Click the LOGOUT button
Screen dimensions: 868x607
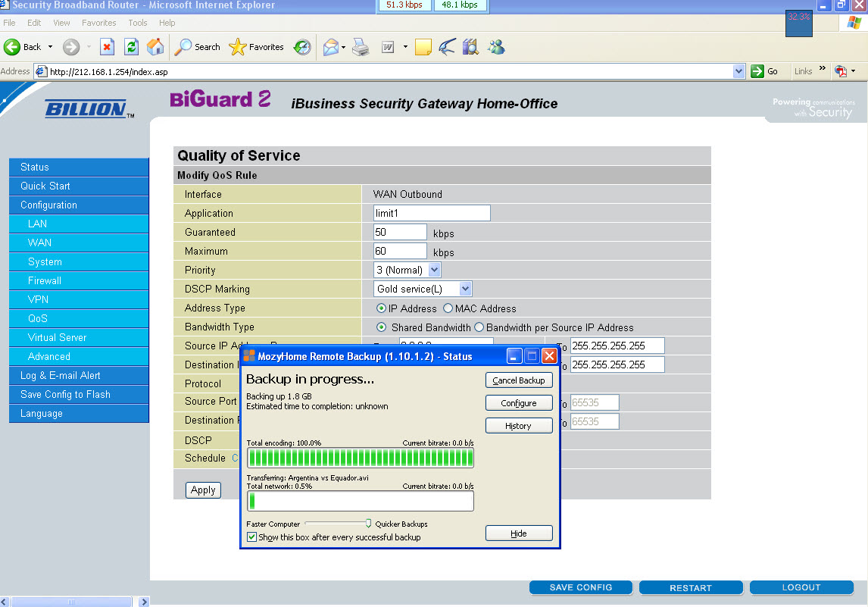tap(801, 587)
